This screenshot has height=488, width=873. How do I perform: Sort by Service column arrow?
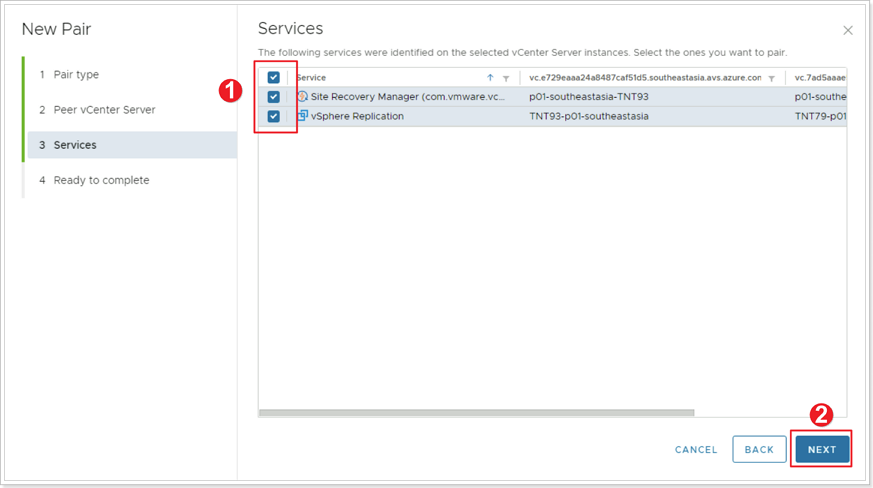(x=490, y=78)
